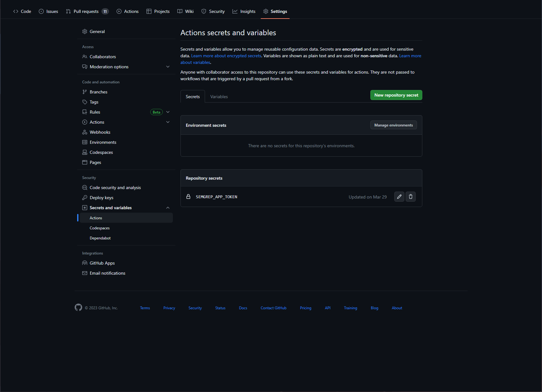The image size is (542, 392).
Task: Collapse the Secrets and variables section
Action: [x=168, y=207]
